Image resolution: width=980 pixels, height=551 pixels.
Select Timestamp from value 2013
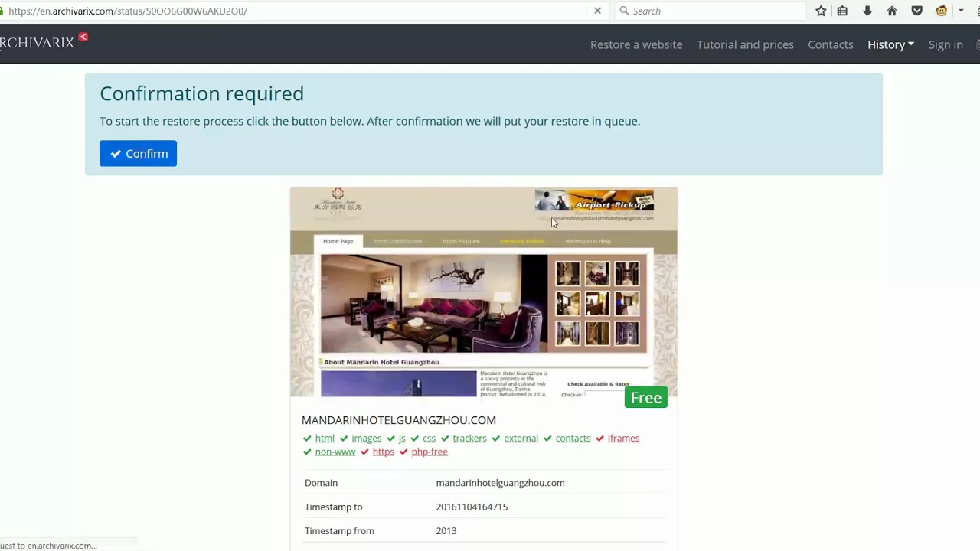(x=446, y=531)
